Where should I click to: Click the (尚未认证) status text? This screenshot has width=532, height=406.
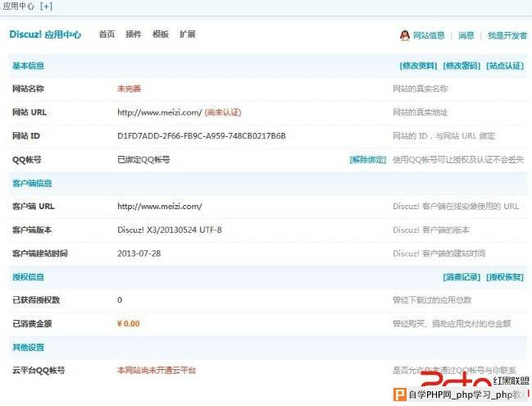tap(223, 112)
